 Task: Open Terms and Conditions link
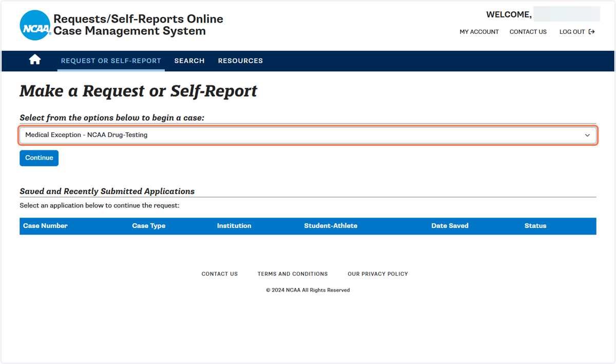coord(293,274)
